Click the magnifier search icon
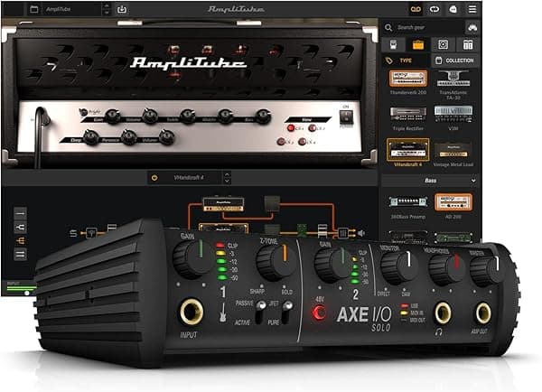The image size is (542, 392). [x=388, y=27]
